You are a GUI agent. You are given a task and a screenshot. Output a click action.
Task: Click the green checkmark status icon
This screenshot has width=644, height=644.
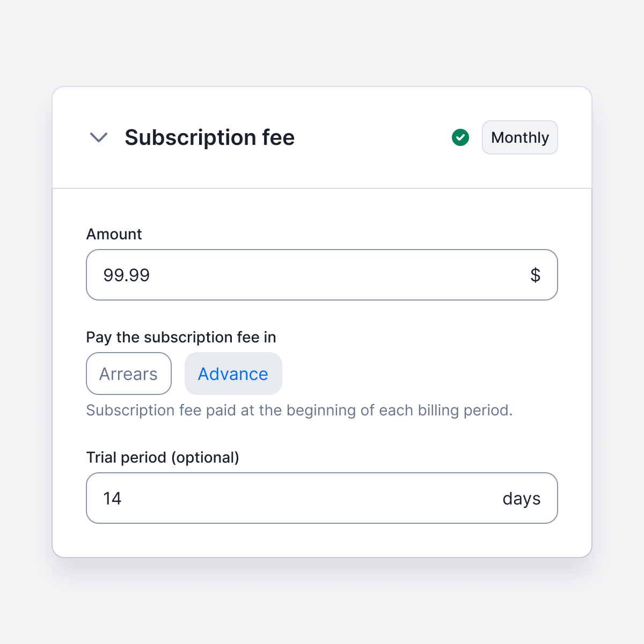pos(460,137)
